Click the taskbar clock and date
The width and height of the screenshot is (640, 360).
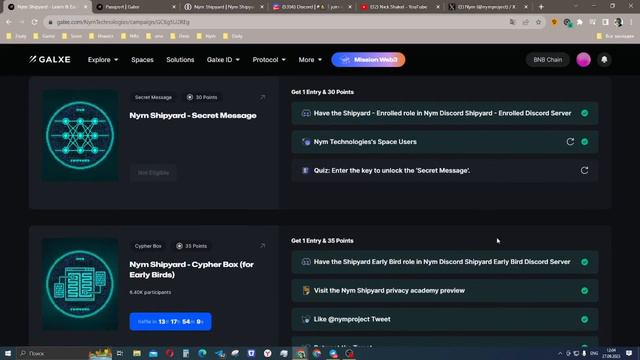[611, 353]
